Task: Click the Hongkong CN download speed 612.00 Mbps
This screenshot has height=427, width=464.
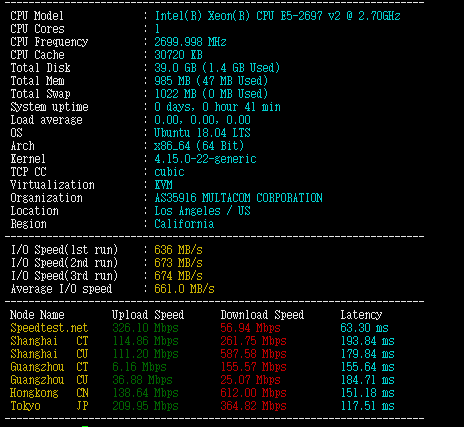Action: 253,393
